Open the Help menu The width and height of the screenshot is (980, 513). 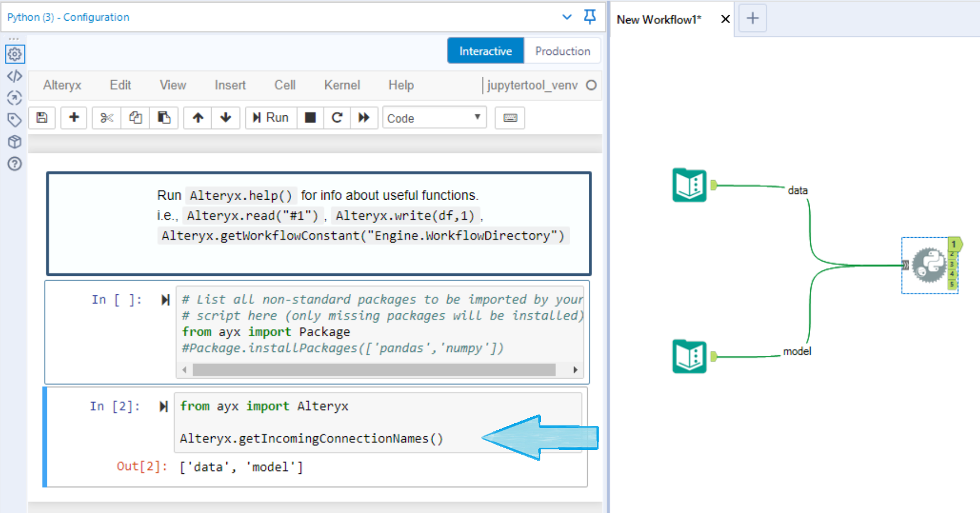tap(401, 85)
